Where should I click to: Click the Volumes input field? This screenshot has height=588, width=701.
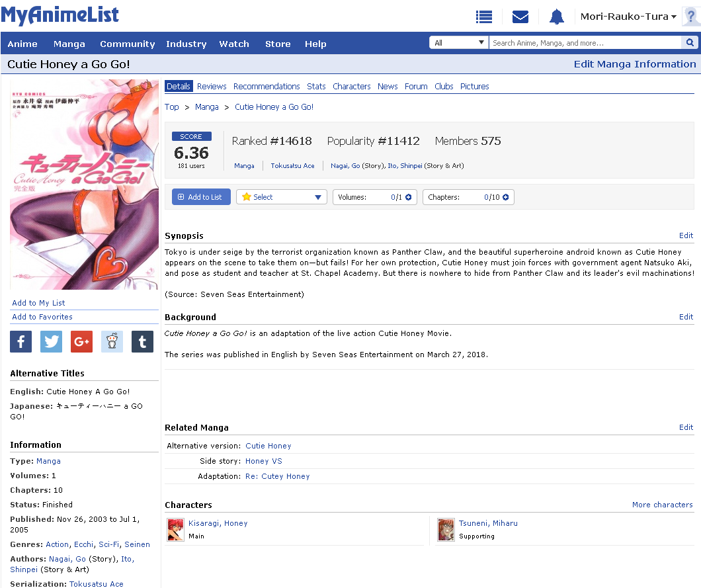(375, 197)
